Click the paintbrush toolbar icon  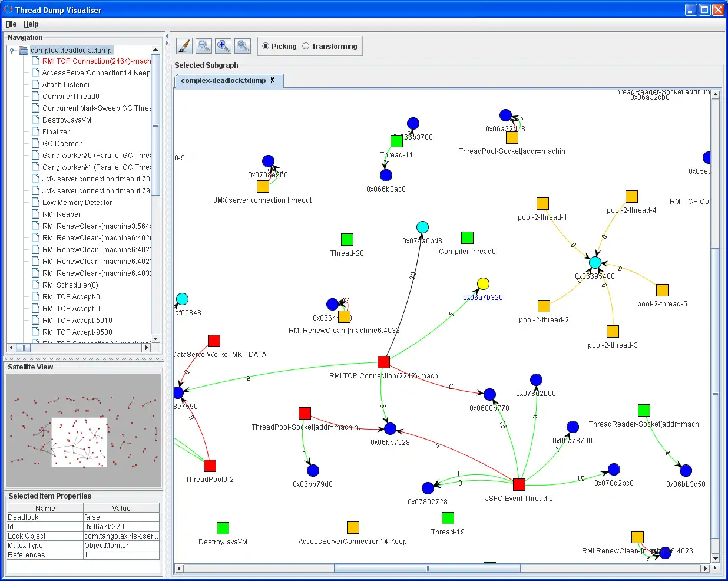coord(184,46)
